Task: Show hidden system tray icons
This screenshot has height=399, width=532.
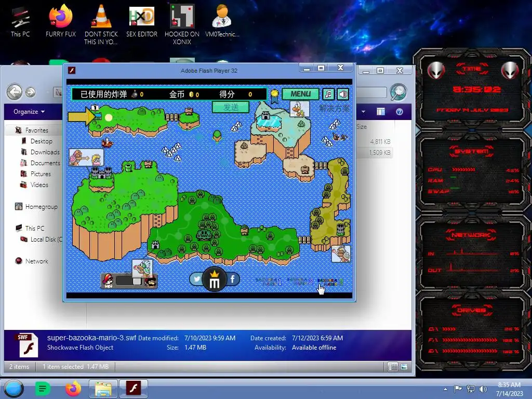Action: (445, 389)
